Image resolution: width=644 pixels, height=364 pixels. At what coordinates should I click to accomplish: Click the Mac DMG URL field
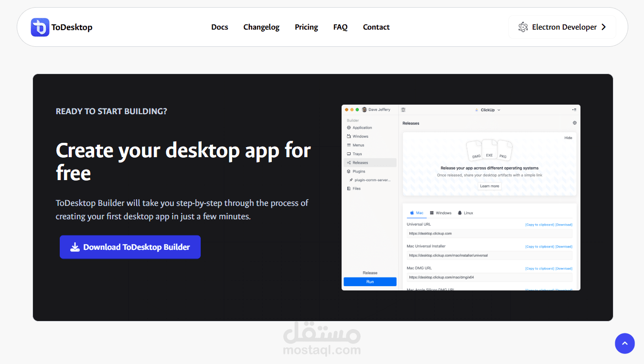(x=490, y=277)
